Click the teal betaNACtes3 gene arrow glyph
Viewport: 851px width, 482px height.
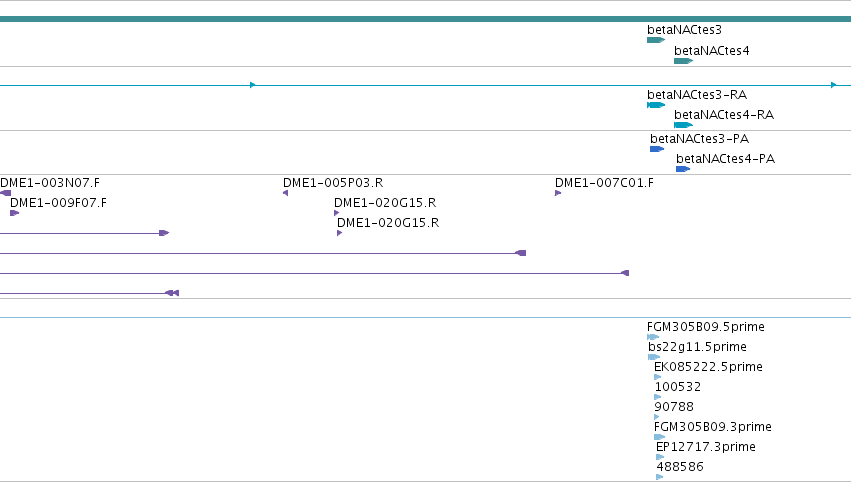[x=656, y=40]
